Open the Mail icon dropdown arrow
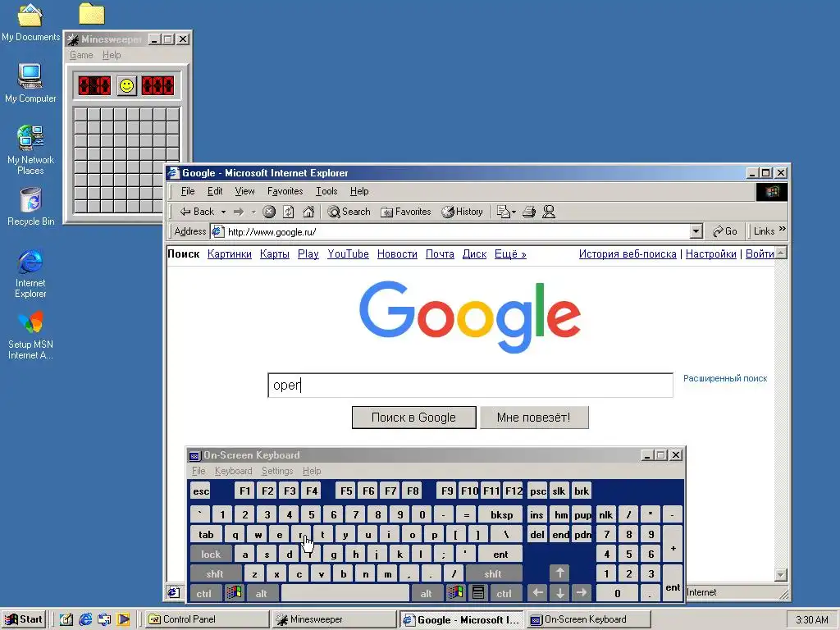Screen dimensions: 840x630 tap(514, 212)
